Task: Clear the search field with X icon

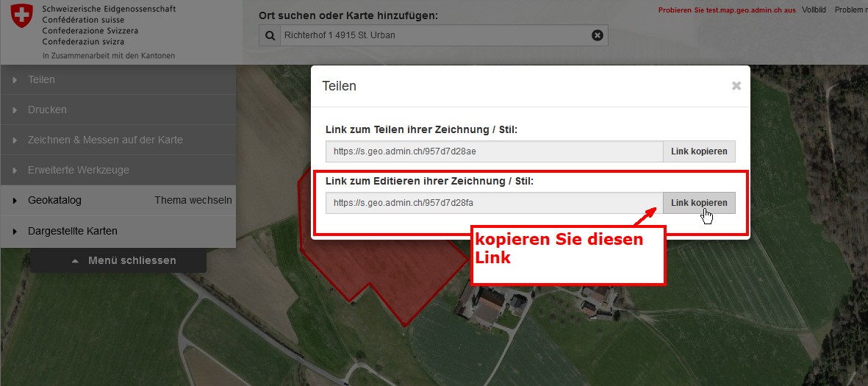Action: tap(598, 35)
